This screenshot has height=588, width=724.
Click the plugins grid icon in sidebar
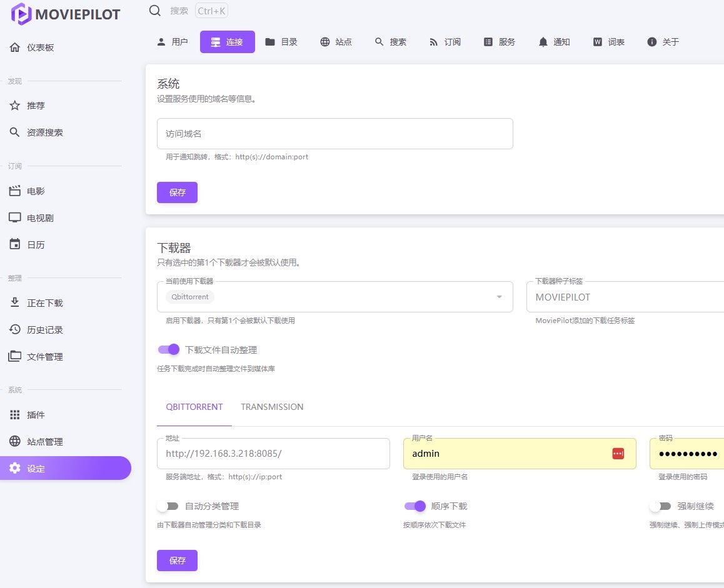15,415
